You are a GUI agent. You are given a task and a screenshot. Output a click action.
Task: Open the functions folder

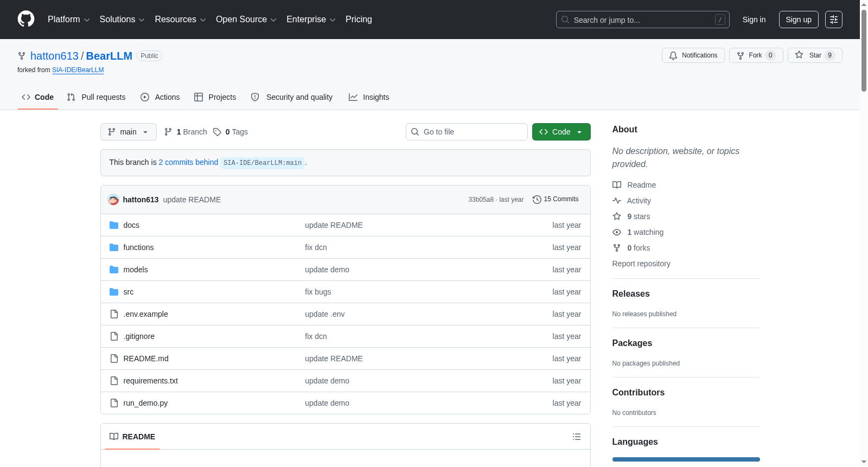[x=138, y=247]
